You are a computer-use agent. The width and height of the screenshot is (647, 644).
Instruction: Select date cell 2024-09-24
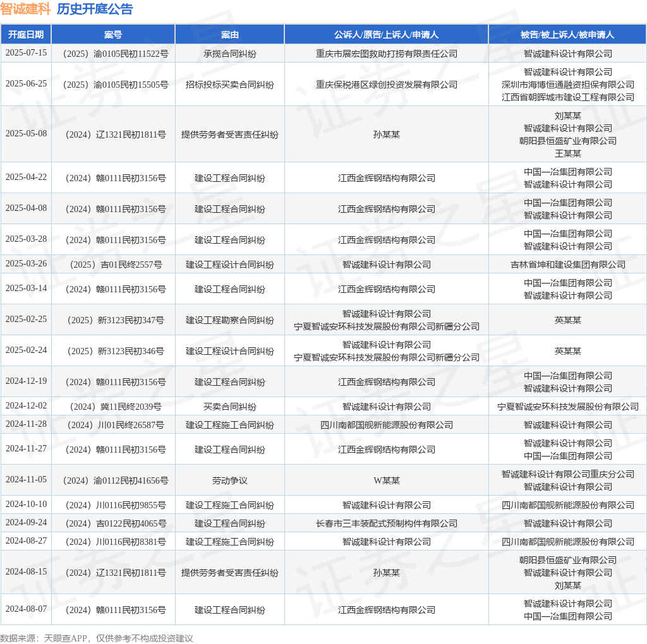coord(26,523)
